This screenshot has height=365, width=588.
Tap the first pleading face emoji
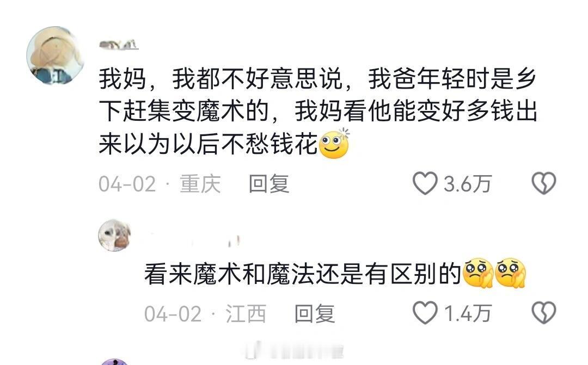click(x=478, y=273)
